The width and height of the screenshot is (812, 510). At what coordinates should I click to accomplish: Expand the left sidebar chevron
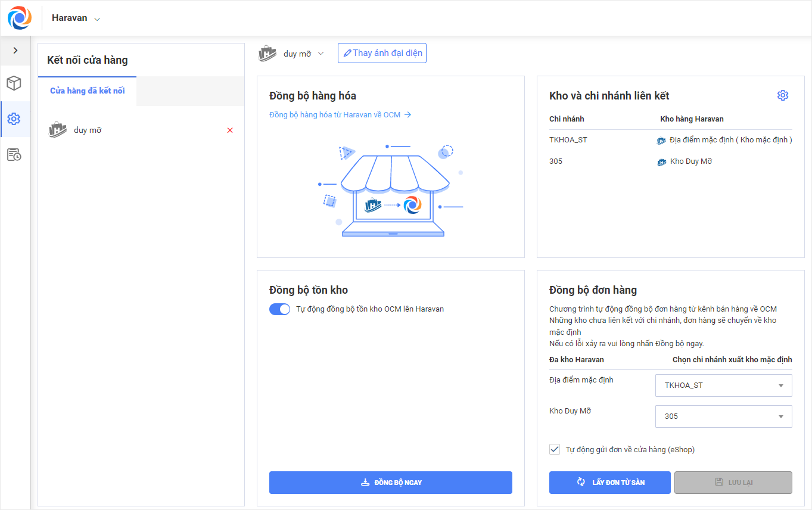15,51
